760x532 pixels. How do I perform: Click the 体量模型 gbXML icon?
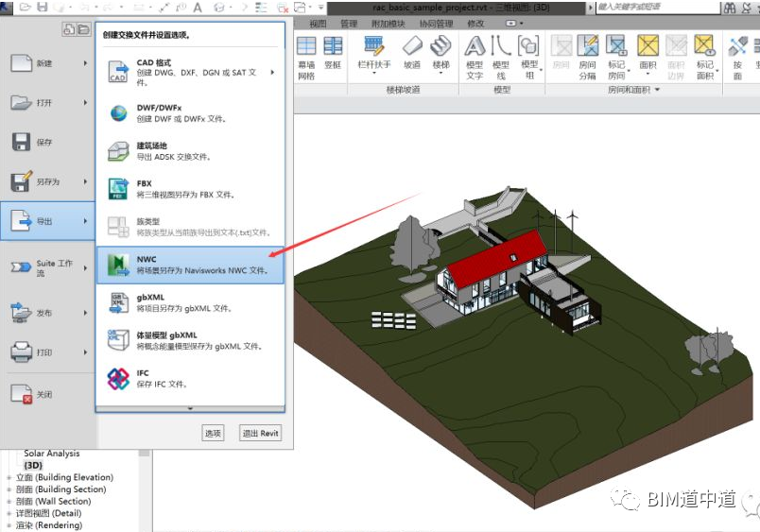(x=118, y=340)
